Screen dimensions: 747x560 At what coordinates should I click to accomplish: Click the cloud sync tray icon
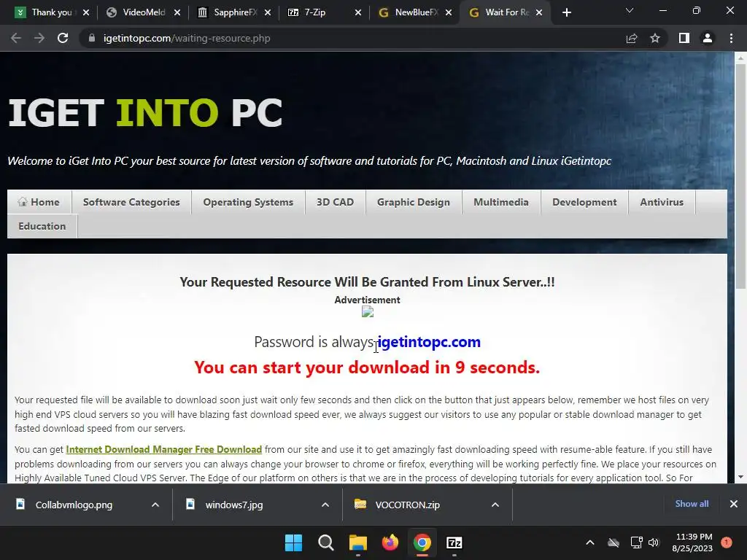pos(614,542)
